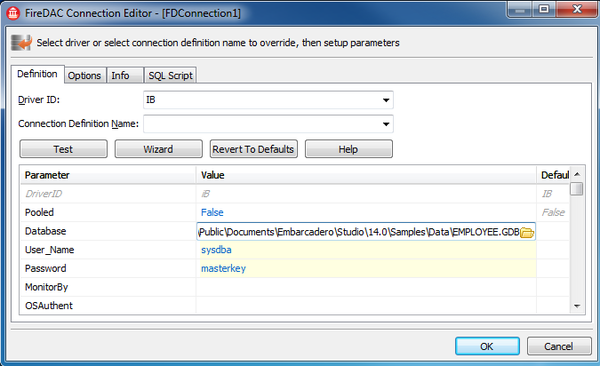Click the folder browse icon in Database field
The height and width of the screenshot is (366, 600).
[x=527, y=232]
